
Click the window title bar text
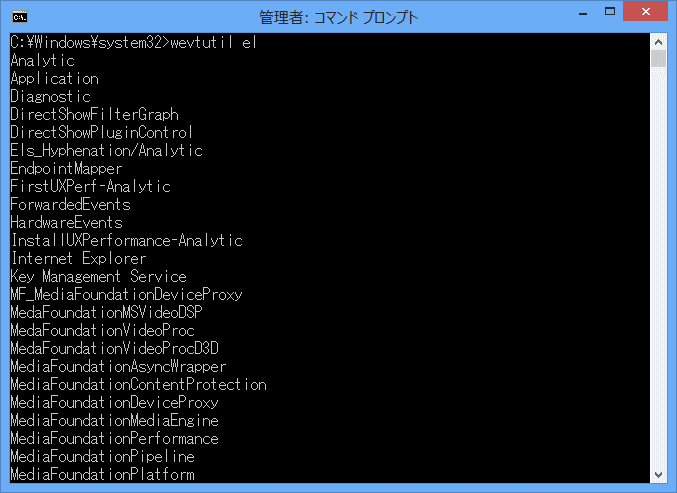click(x=338, y=17)
